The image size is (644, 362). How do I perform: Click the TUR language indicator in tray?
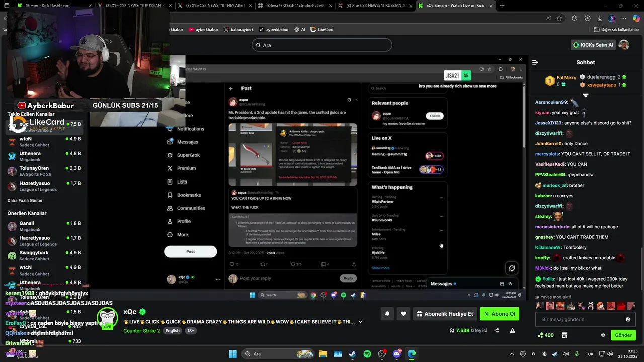coord(590,354)
